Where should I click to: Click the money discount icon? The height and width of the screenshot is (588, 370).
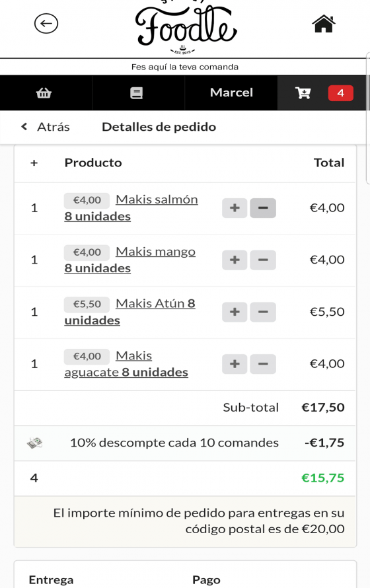(x=34, y=443)
